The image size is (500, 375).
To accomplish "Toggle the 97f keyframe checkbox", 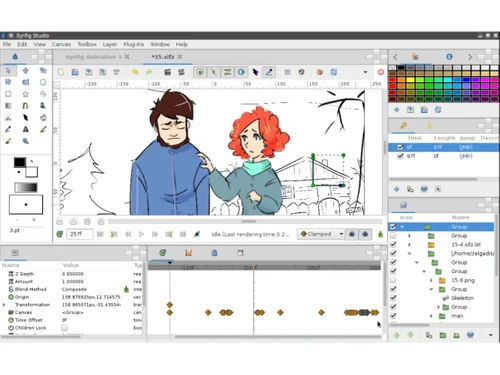I will (400, 156).
